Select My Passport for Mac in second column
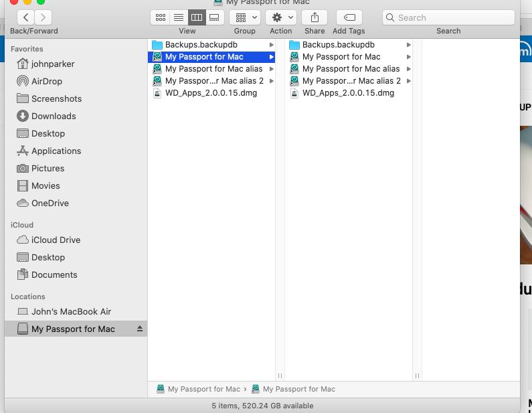532x413 pixels. point(349,57)
